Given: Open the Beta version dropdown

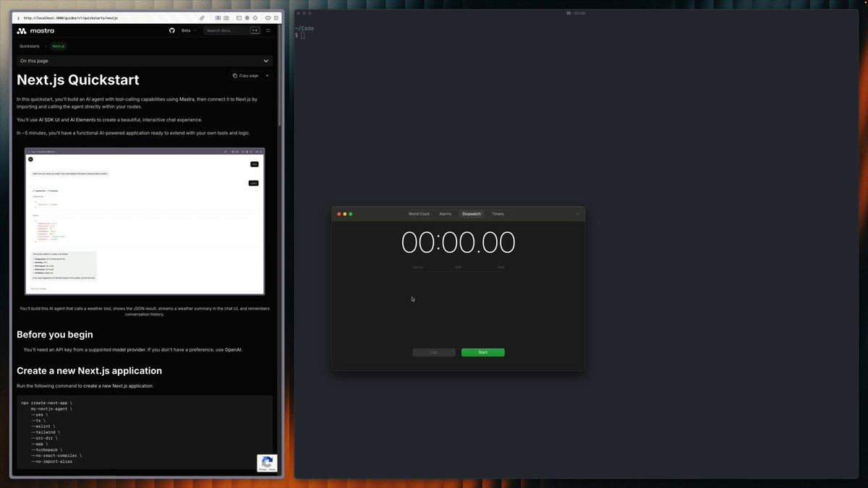Looking at the screenshot, I should [x=190, y=30].
